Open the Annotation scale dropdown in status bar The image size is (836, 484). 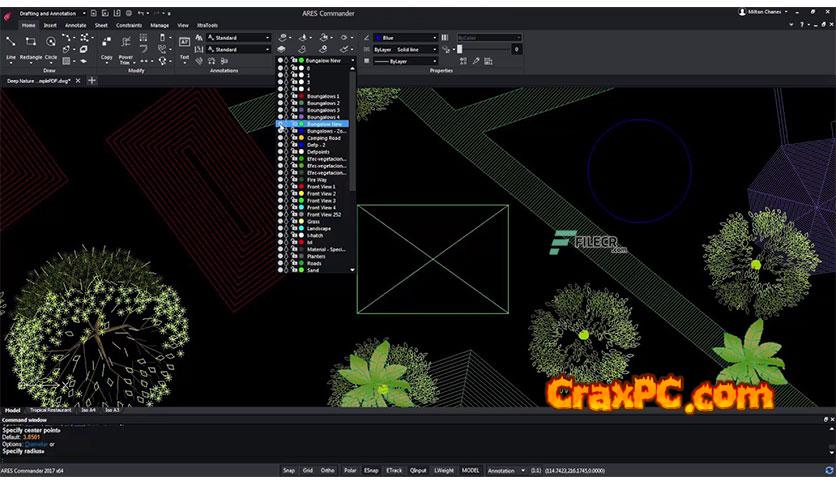click(523, 470)
